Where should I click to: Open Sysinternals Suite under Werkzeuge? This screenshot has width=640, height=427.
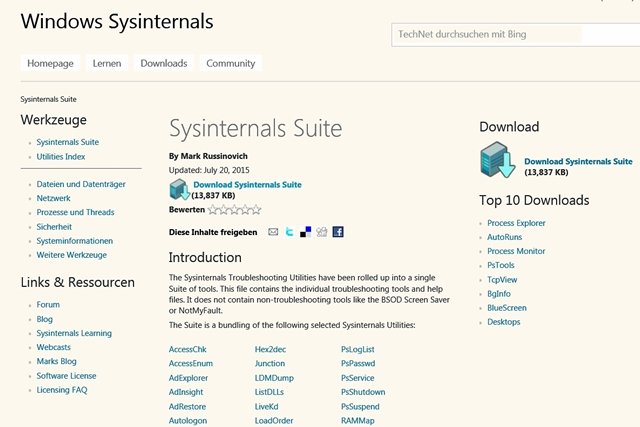pyautogui.click(x=68, y=142)
